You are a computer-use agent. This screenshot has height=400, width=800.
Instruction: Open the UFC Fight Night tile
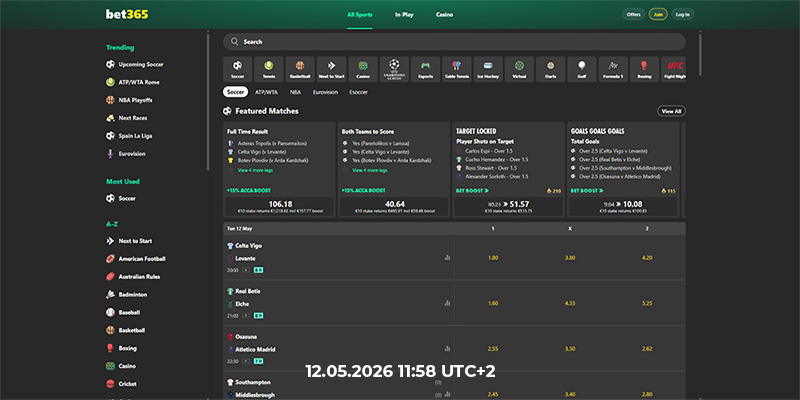(x=674, y=69)
